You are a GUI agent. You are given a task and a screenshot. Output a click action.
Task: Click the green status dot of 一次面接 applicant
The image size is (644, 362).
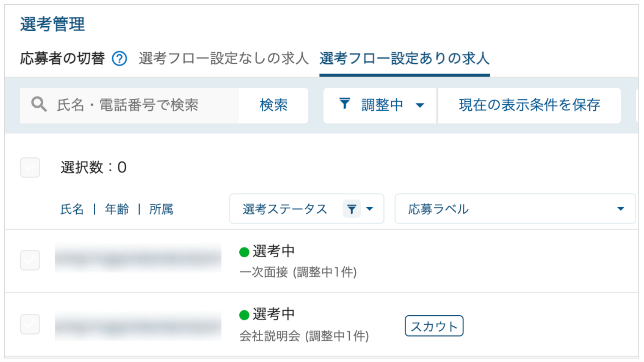pyautogui.click(x=244, y=252)
